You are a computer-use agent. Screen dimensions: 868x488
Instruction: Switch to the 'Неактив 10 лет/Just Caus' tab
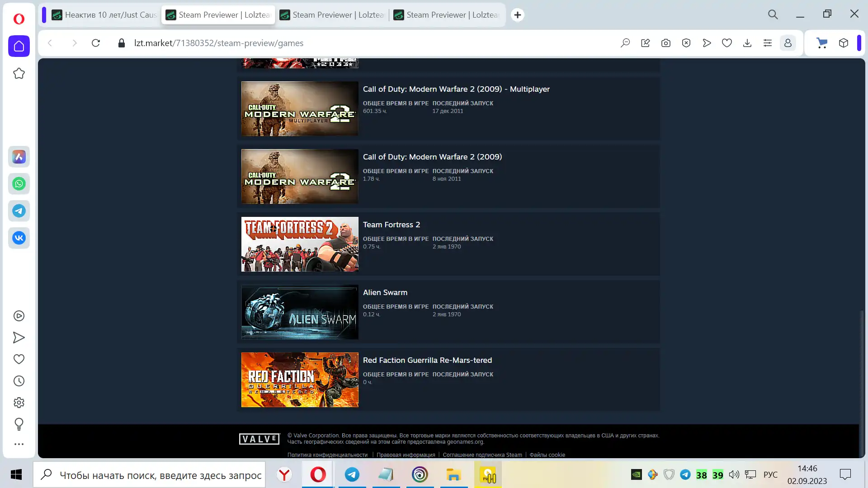click(104, 15)
